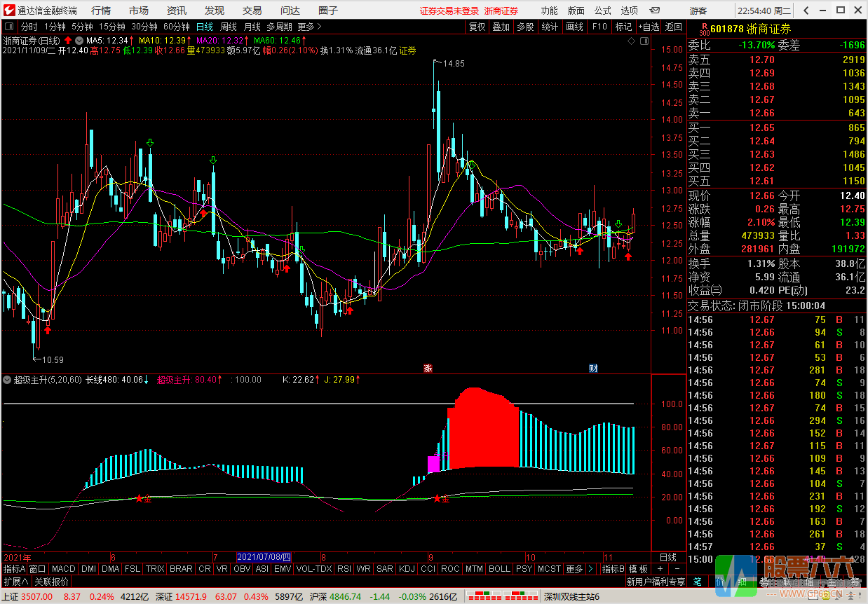Open the 模板 template menu
The image size is (868, 604).
point(639,569)
